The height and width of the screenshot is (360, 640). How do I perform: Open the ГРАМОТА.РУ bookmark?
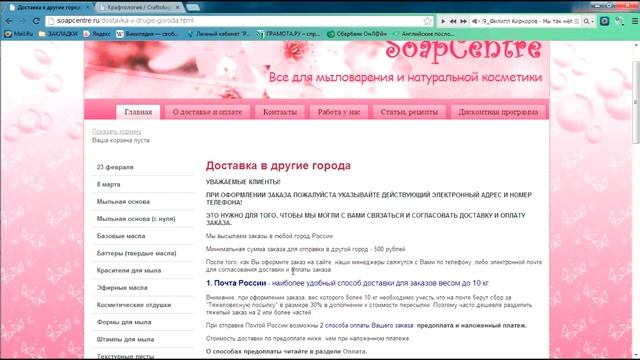click(x=288, y=34)
